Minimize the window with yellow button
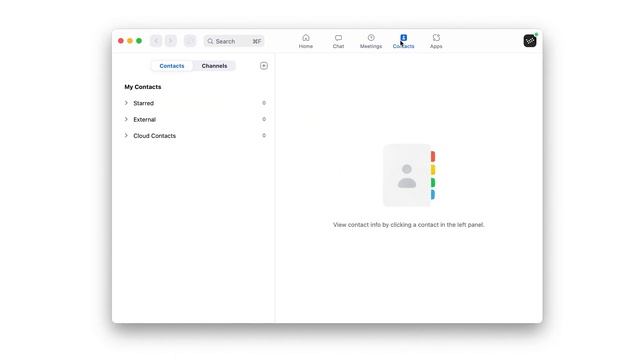Viewport: 640px width, 360px height. pyautogui.click(x=130, y=41)
